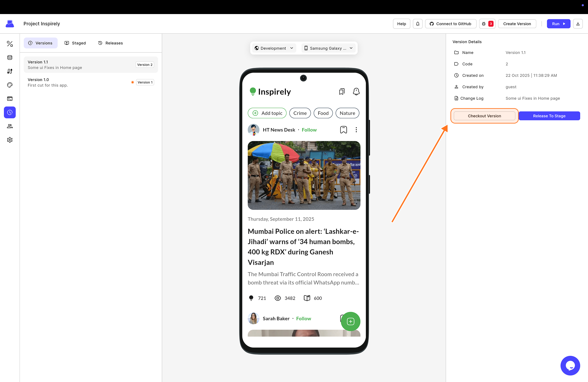Click the notification bell in top toolbar
Viewport: 588px width, 382px height.
[x=417, y=24]
